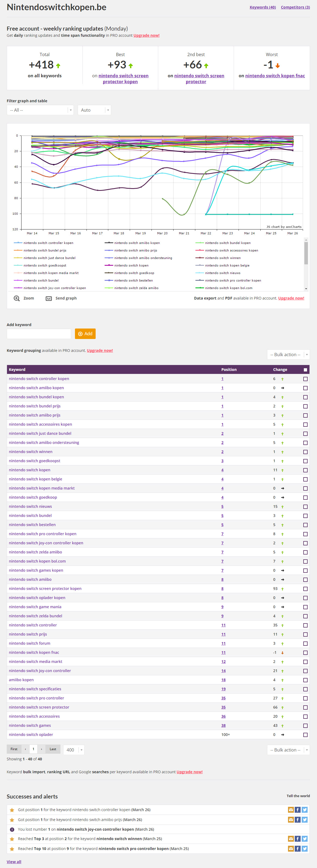Tweet the pro controller kopen Top 10 success
Viewport: 317px width, 868px height.
(x=305, y=848)
